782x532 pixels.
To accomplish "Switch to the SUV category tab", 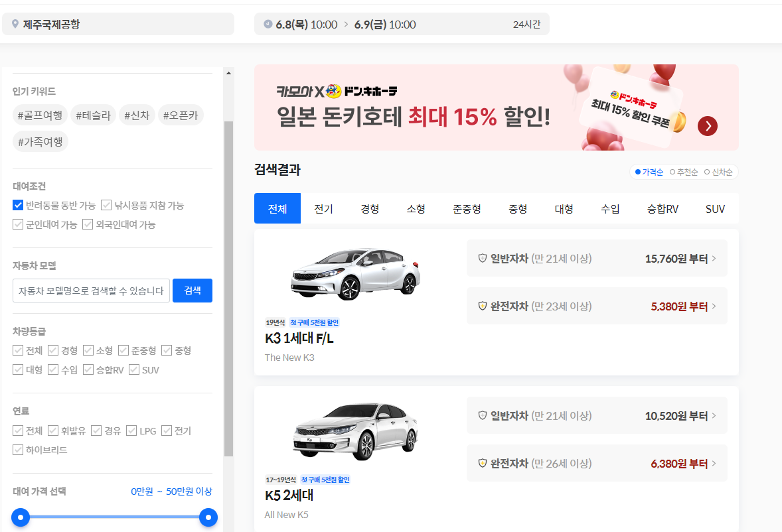I will 715,208.
